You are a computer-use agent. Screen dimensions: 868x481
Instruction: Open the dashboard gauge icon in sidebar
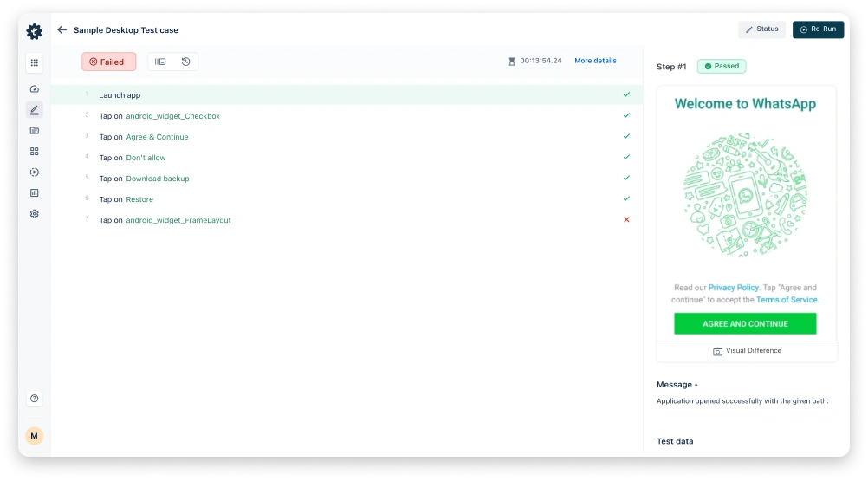35,89
